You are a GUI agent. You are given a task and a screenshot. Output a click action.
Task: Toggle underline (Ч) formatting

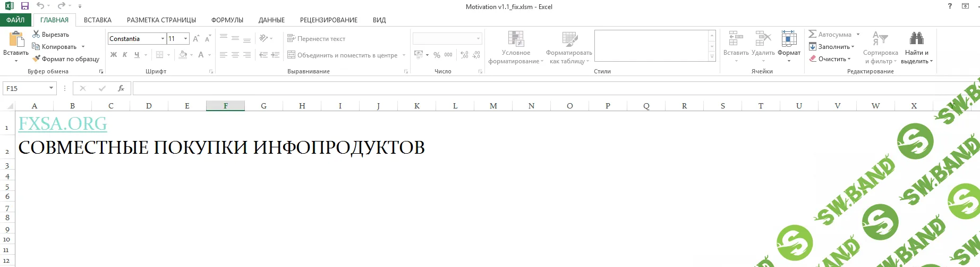(137, 55)
